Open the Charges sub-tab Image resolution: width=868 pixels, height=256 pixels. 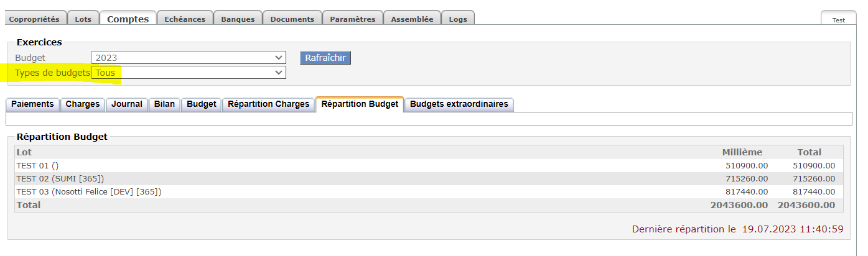[83, 104]
